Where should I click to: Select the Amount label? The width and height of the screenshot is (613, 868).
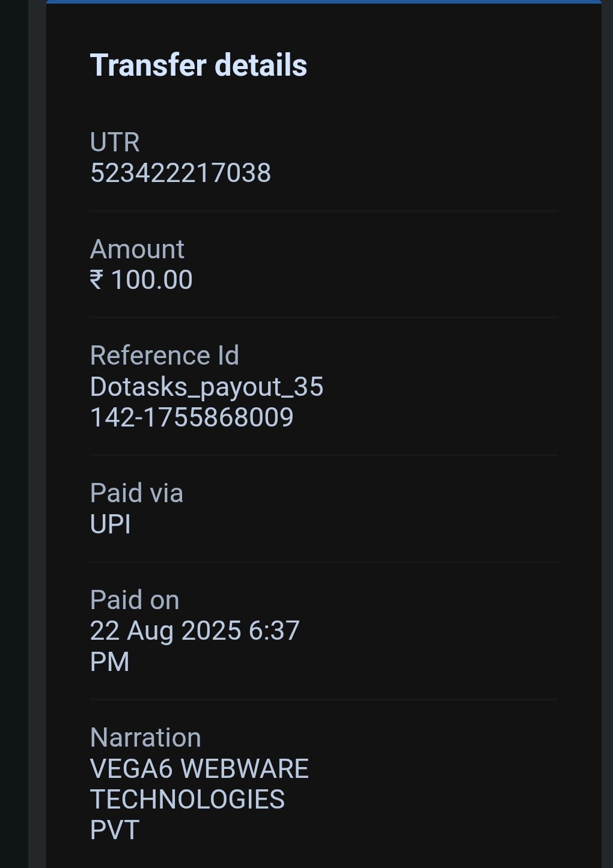tap(137, 249)
